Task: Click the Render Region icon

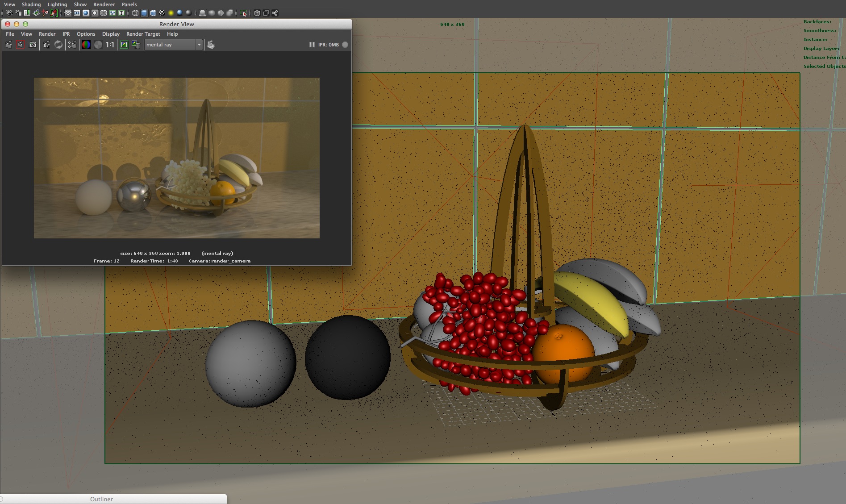Action: pyautogui.click(x=21, y=45)
